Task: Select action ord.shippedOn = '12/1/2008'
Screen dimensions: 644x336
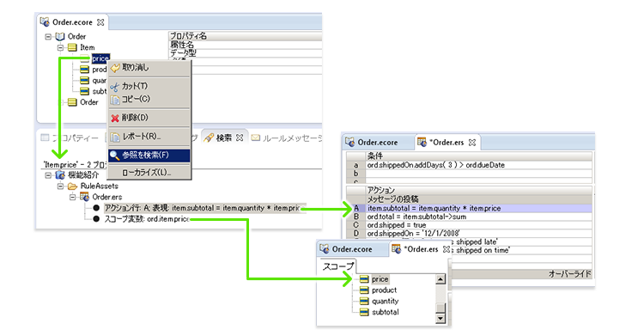Action: point(479,234)
